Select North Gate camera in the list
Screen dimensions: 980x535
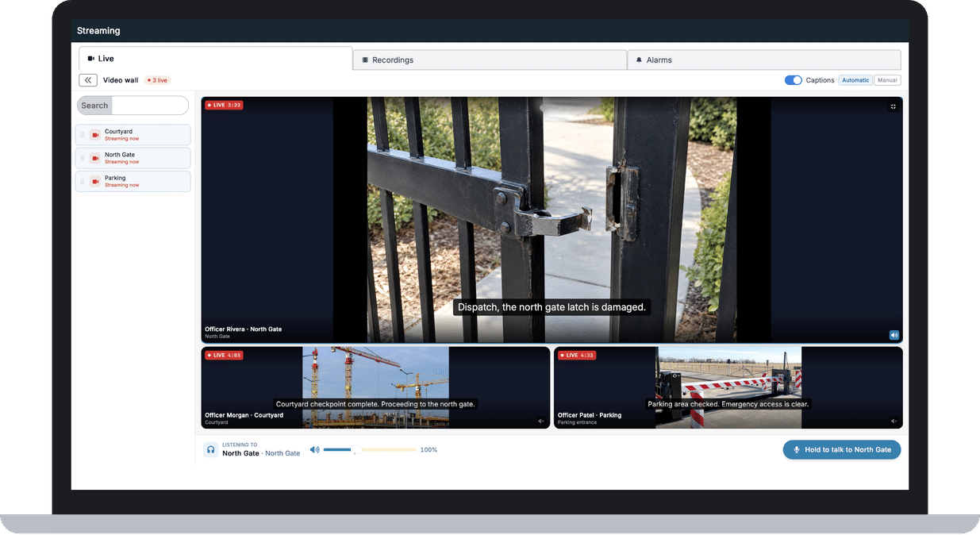(x=133, y=158)
